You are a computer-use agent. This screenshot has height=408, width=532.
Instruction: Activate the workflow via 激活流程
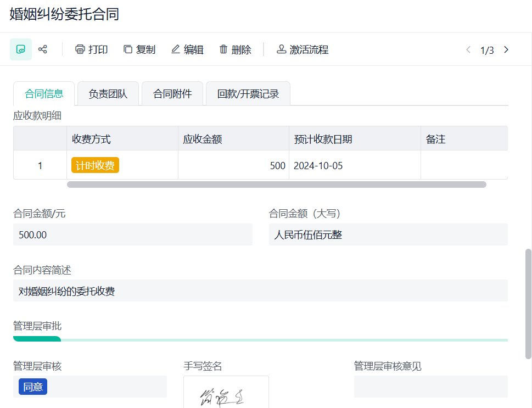click(302, 49)
